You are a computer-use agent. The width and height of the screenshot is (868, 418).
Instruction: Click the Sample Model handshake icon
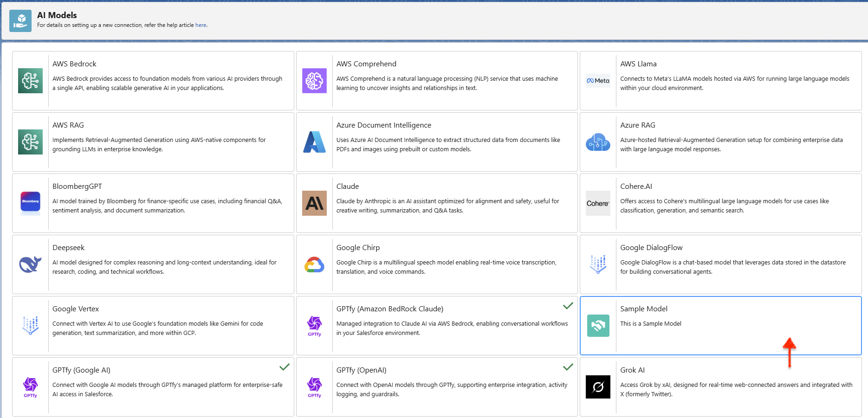click(x=598, y=326)
